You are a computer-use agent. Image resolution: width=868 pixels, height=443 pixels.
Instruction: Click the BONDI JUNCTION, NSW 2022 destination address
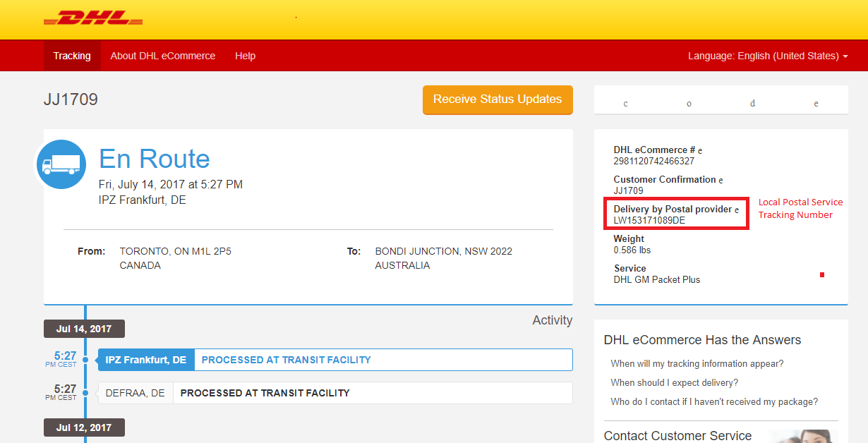coord(444,251)
